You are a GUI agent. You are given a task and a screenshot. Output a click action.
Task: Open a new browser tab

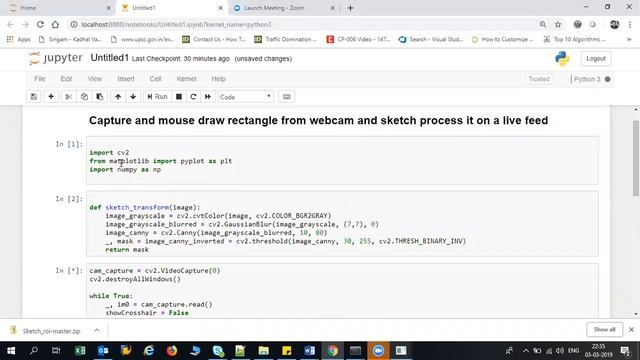click(x=350, y=8)
